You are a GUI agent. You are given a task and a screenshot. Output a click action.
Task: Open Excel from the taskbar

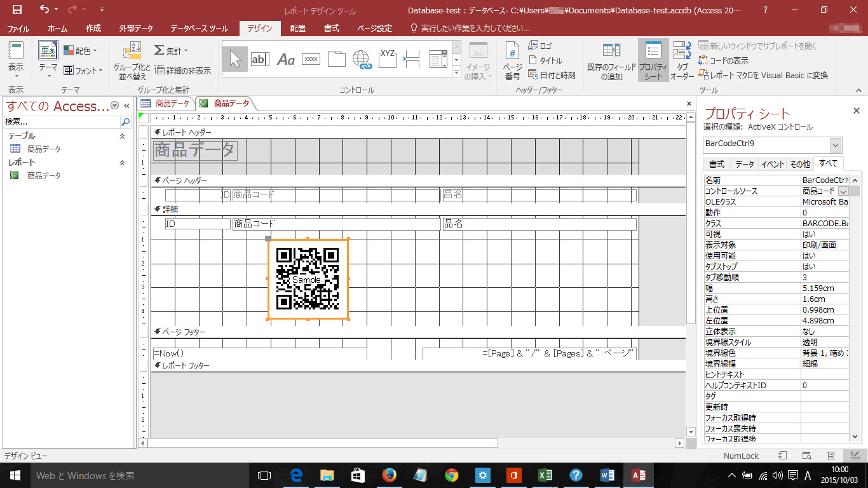[x=545, y=475]
